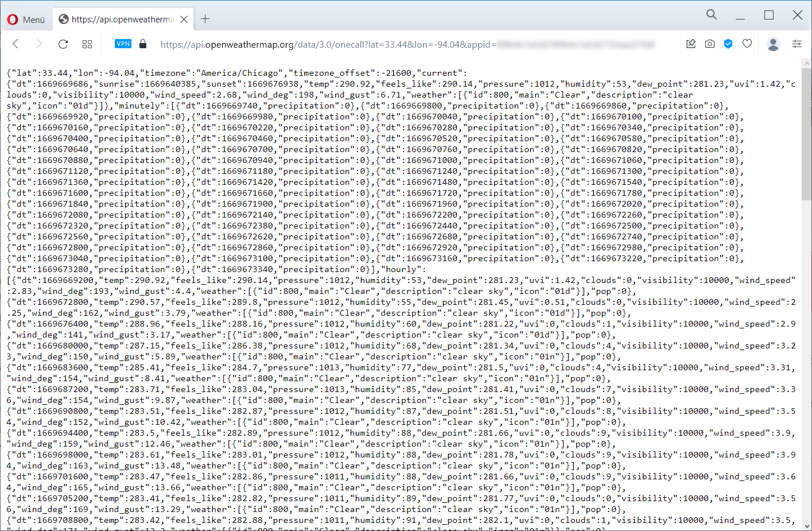Screen dimensions: 812x531
Task: Reload the current page
Action: (x=63, y=44)
